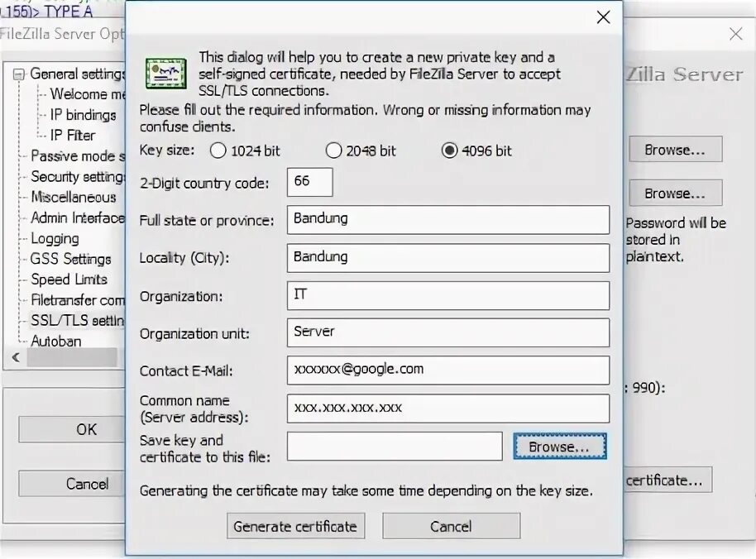Image resolution: width=756 pixels, height=559 pixels.
Task: Open Passive mode settings in the tree
Action: 78,156
